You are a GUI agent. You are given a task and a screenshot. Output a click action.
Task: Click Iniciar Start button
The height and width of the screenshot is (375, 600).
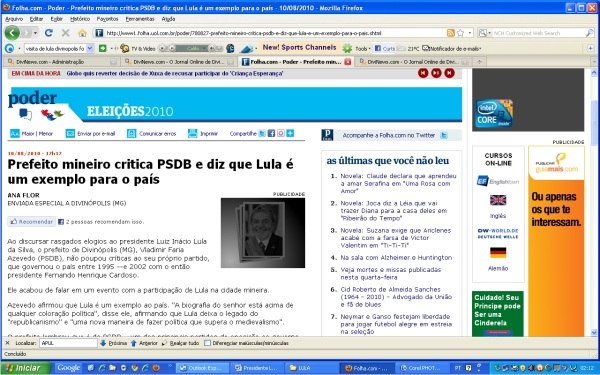click(x=25, y=368)
